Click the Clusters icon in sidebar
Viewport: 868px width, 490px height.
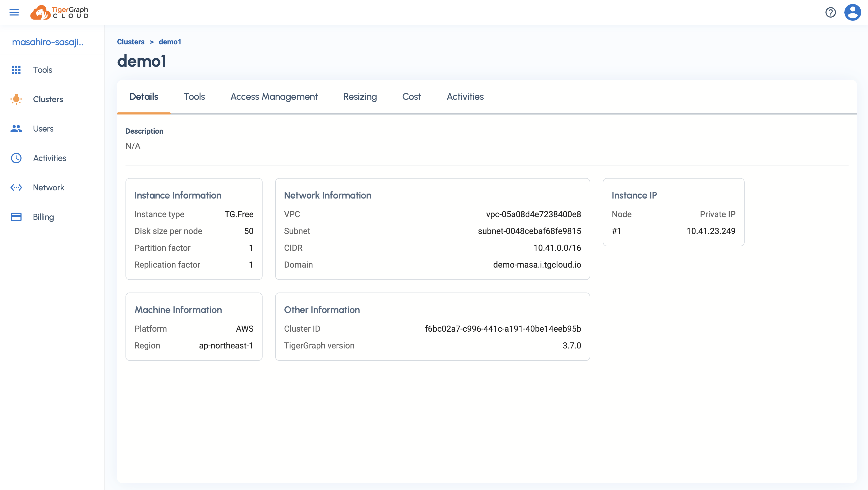(x=16, y=99)
